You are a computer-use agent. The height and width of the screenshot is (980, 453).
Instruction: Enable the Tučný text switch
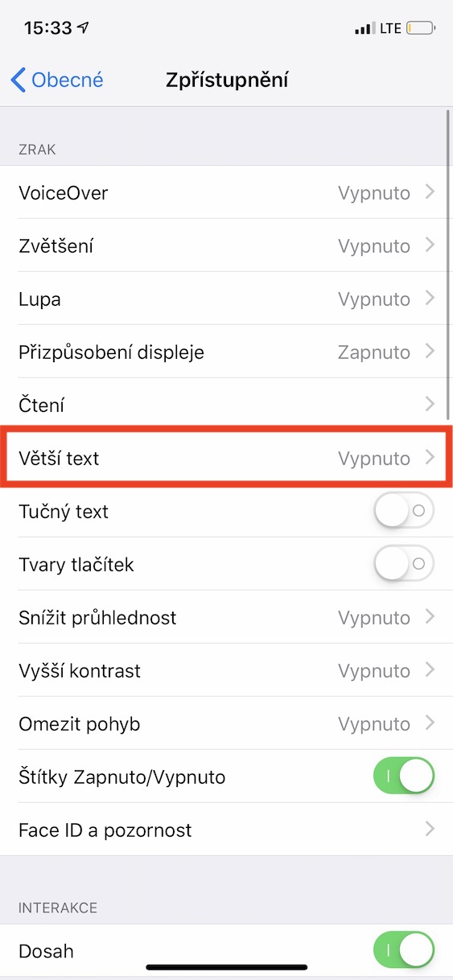(404, 511)
